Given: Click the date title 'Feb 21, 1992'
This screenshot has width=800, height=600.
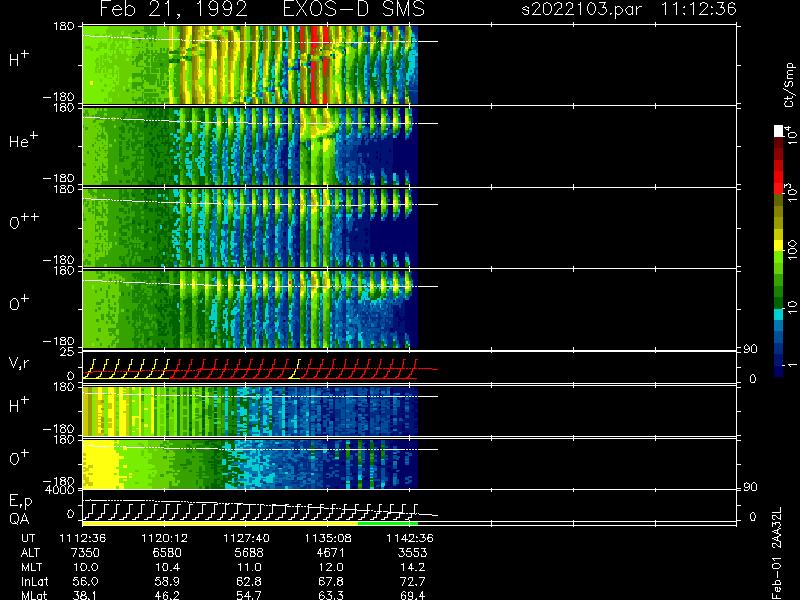Looking at the screenshot, I should pos(173,10).
